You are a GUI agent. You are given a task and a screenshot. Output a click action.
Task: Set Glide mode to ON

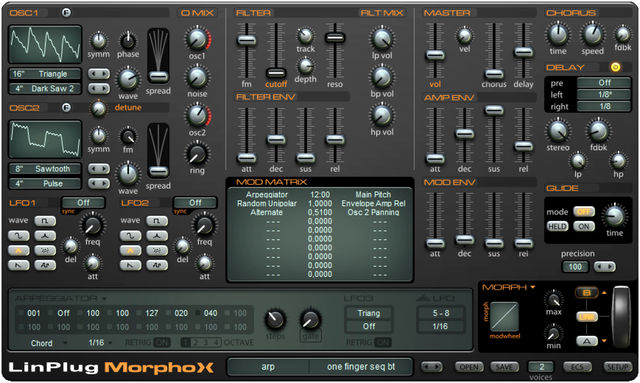[584, 226]
